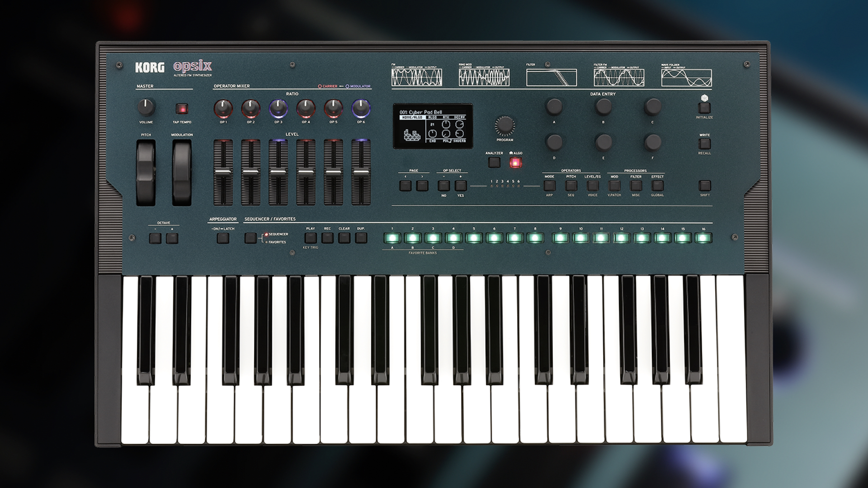The width and height of the screenshot is (868, 488).
Task: Switch between Sequencer and Favorites mode
Action: coord(250,238)
